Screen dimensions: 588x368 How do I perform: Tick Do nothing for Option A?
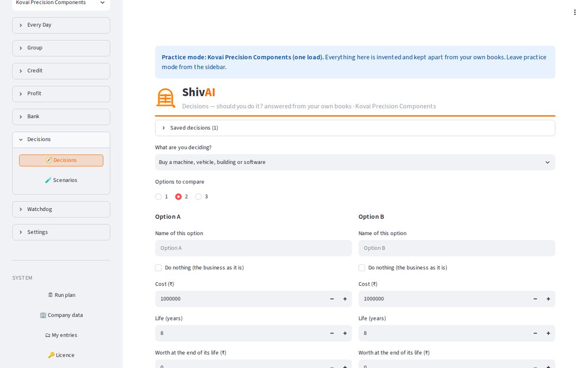point(158,268)
